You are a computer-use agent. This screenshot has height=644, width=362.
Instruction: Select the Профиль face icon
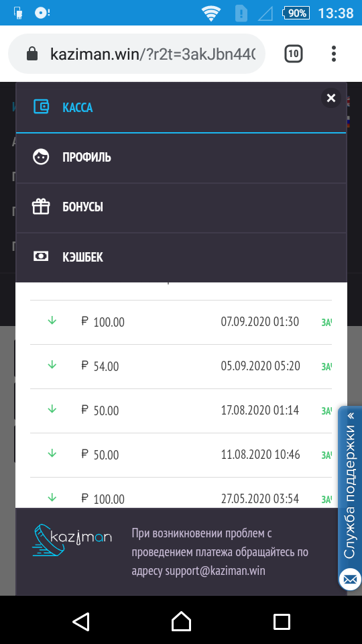click(x=41, y=157)
